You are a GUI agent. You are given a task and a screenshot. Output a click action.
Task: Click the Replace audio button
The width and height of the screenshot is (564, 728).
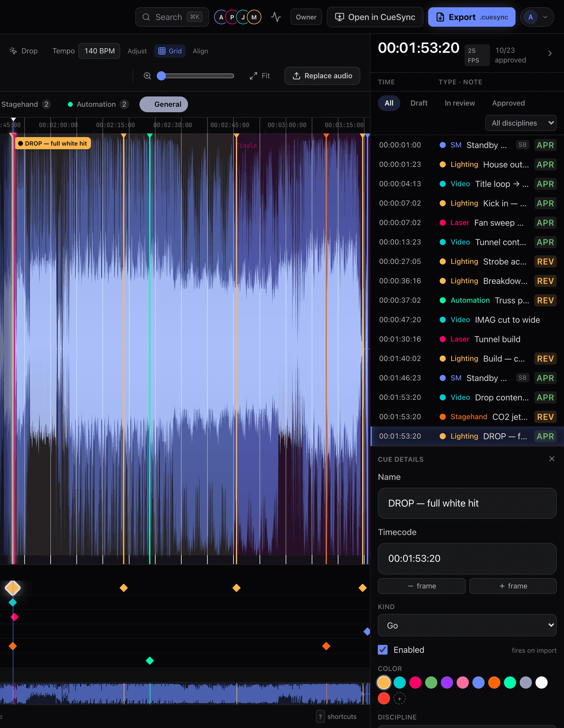click(x=322, y=76)
